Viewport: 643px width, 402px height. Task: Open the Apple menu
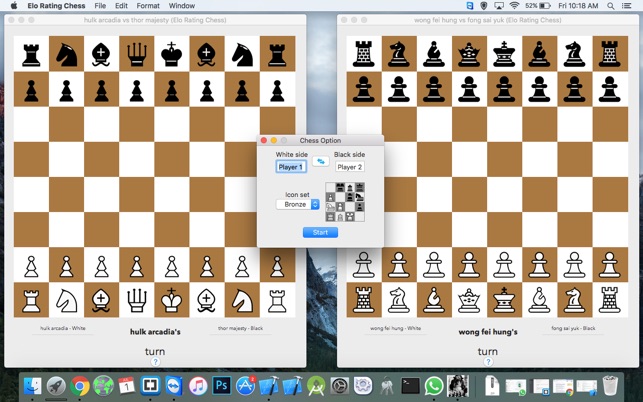14,6
